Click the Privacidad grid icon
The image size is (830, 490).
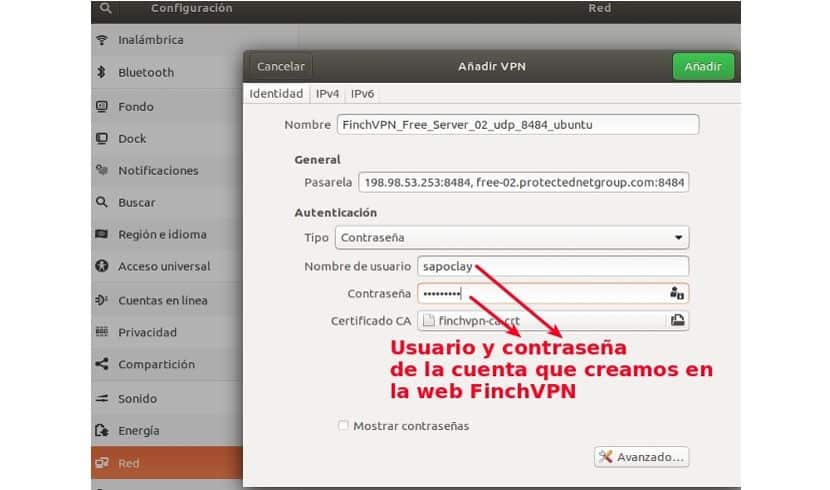click(x=102, y=332)
